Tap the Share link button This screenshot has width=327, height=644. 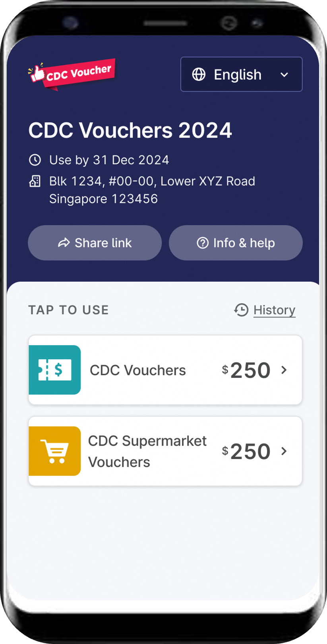click(95, 243)
